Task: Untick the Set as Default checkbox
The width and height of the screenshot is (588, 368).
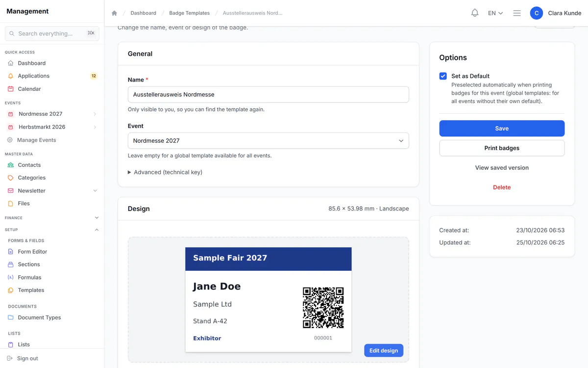Action: pyautogui.click(x=443, y=76)
